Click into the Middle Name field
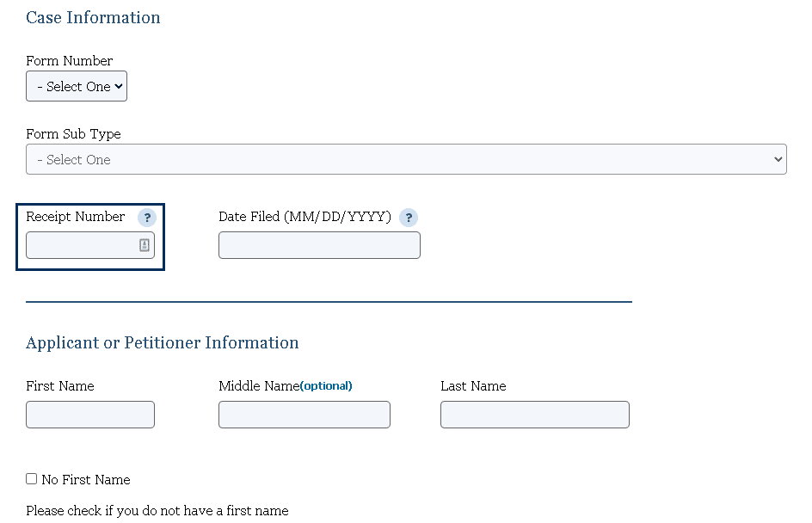Screen dimensions: 812x523 tap(304, 415)
